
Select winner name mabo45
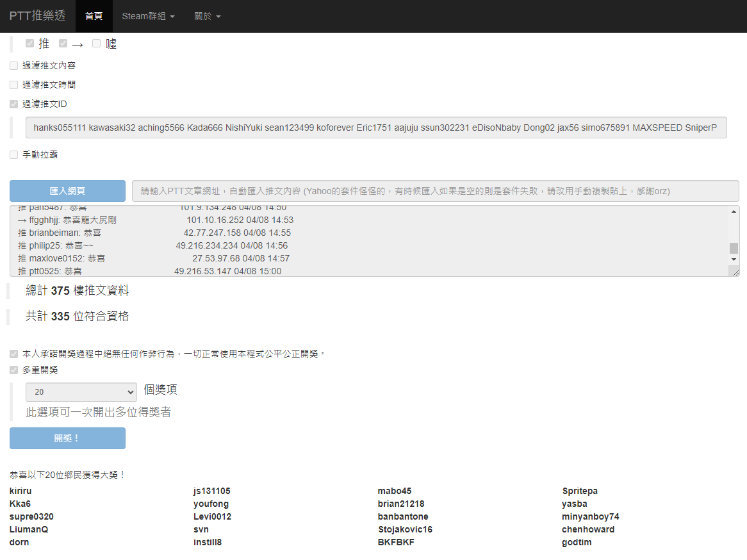click(395, 491)
